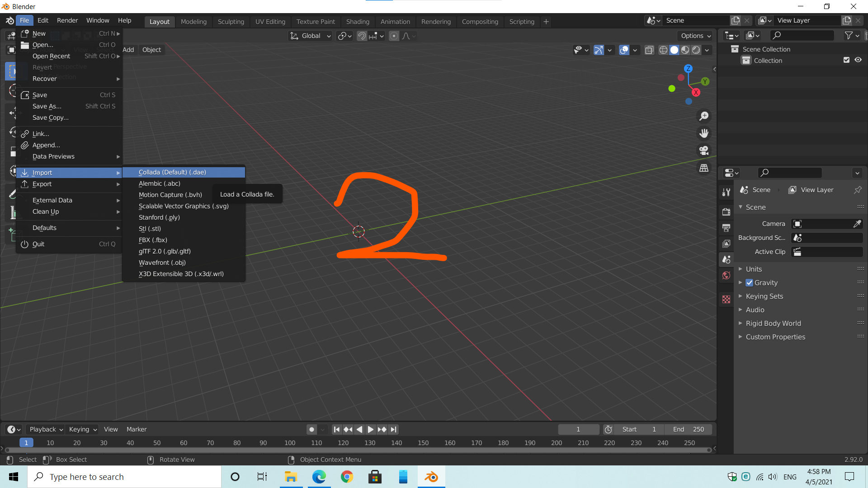Image resolution: width=868 pixels, height=488 pixels.
Task: Open object visibility and selectability dropdown
Action: pyautogui.click(x=581, y=50)
